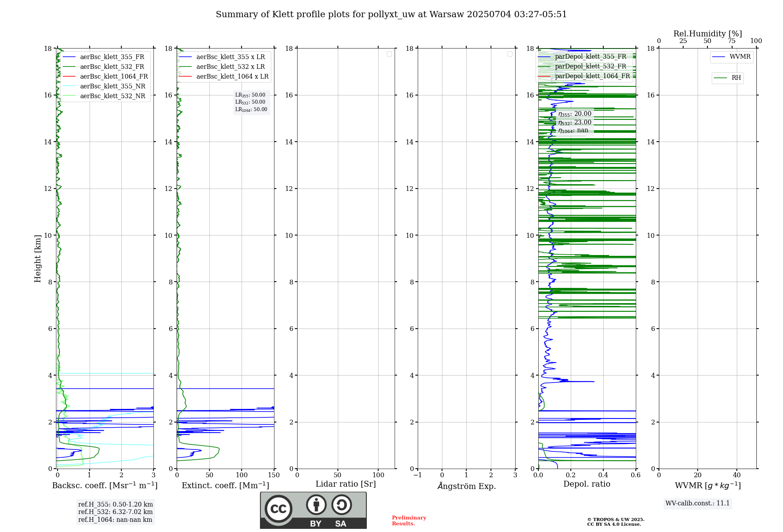Click the empty legend box in Lidar ratio panel
The height and width of the screenshot is (532, 783).
(x=389, y=54)
